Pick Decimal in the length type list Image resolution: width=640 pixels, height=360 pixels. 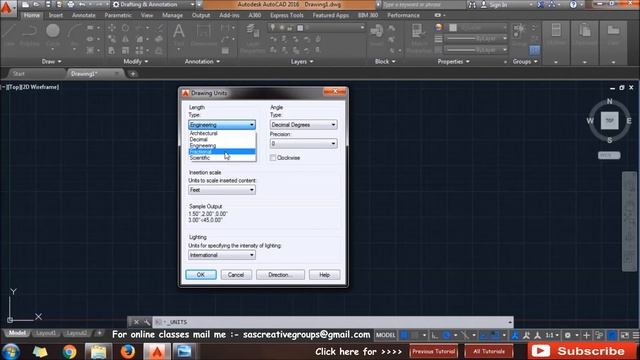click(222, 140)
